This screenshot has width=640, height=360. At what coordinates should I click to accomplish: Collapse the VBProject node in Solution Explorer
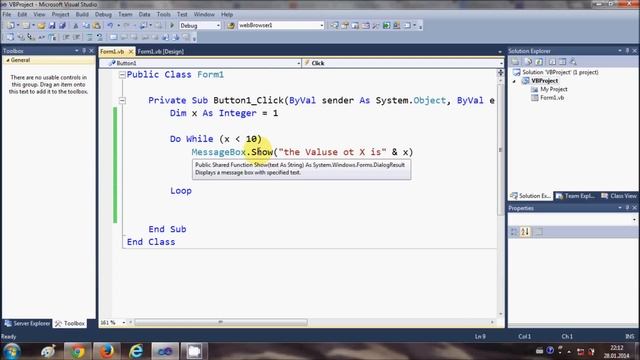coord(514,81)
